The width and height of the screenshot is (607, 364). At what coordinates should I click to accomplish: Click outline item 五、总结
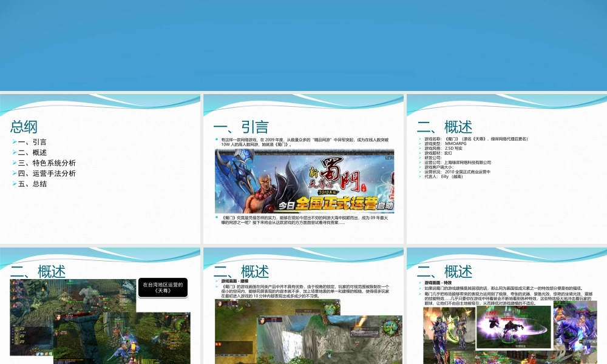(x=32, y=184)
